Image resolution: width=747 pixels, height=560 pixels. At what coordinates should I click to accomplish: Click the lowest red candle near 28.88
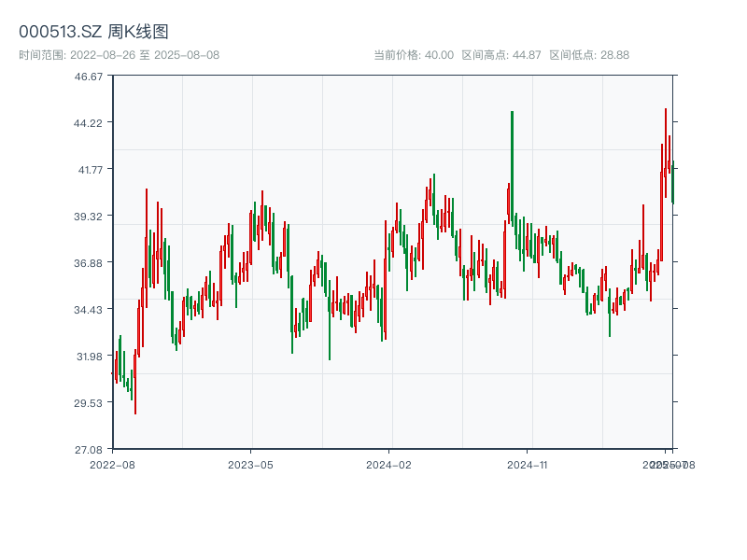click(135, 381)
